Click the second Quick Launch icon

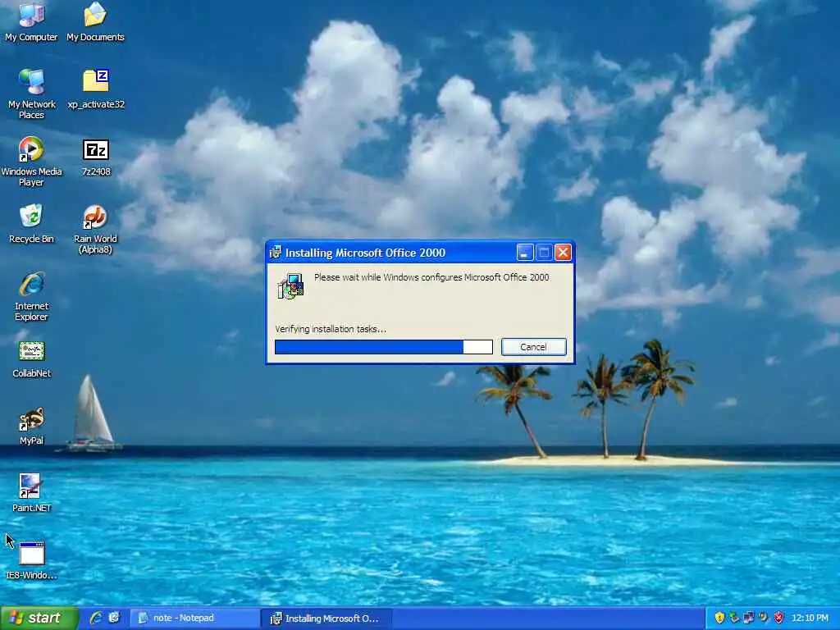[x=114, y=618]
